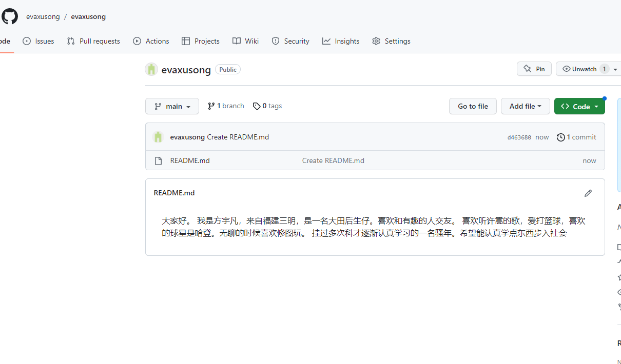Open the evaxusong owner breadcrumb link
This screenshot has height=364, width=621.
[x=43, y=16]
